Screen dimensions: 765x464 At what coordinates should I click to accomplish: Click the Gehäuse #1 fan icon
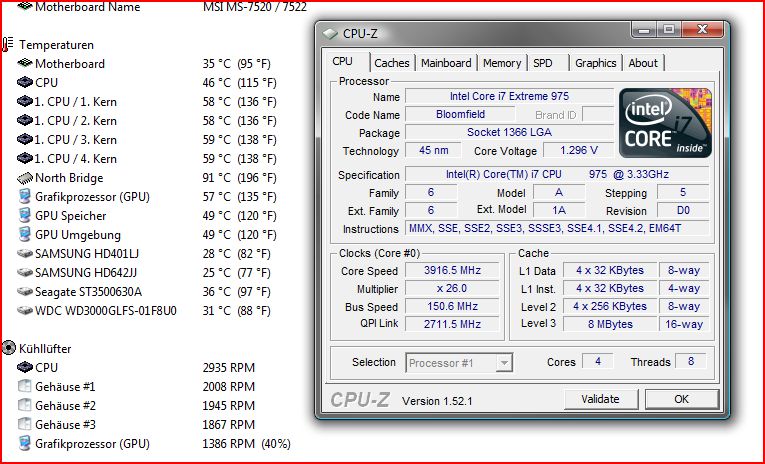[x=24, y=386]
